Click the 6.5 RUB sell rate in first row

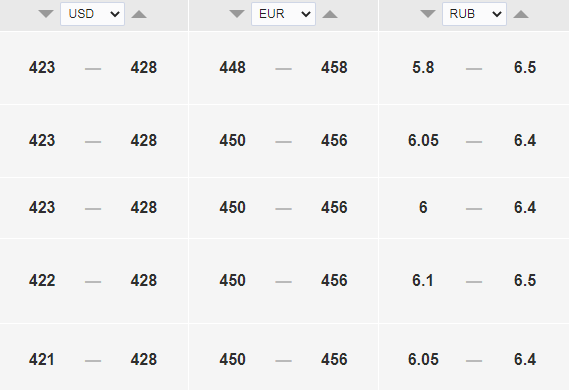(525, 67)
